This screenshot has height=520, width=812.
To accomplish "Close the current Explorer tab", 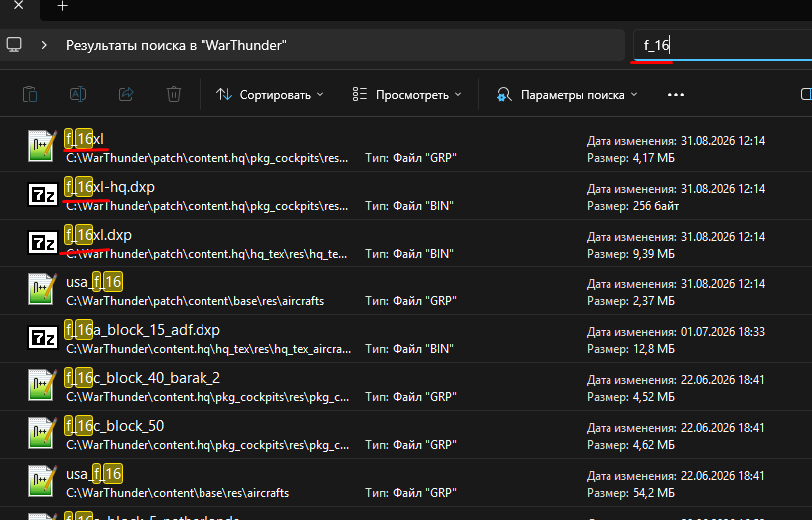I will click(19, 6).
